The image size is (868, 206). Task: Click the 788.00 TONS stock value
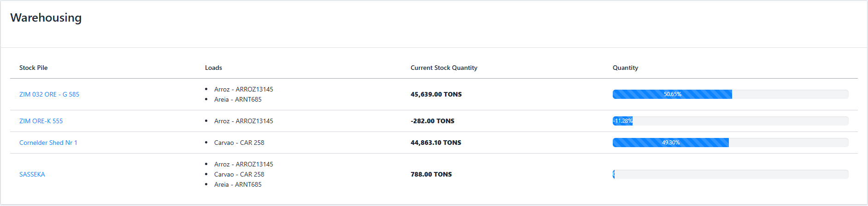[x=431, y=174]
